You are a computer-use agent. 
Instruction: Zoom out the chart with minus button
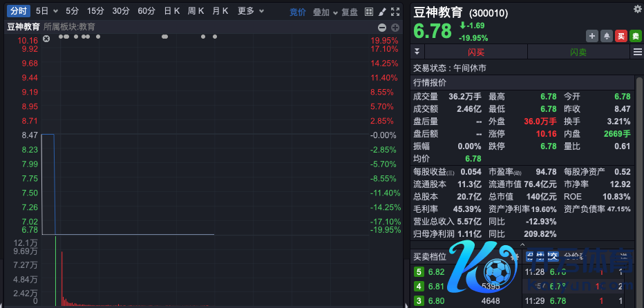pos(382,27)
